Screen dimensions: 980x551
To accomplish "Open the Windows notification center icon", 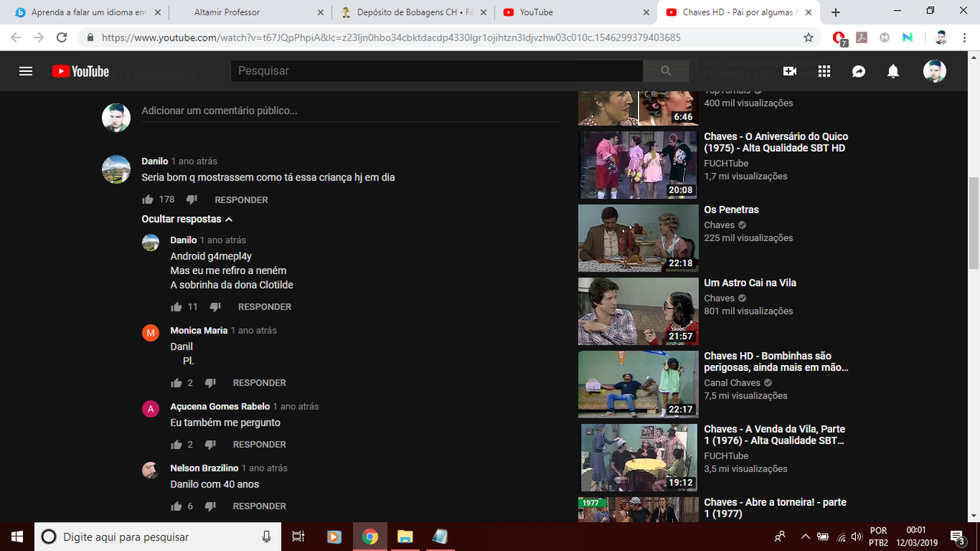I will tap(957, 536).
